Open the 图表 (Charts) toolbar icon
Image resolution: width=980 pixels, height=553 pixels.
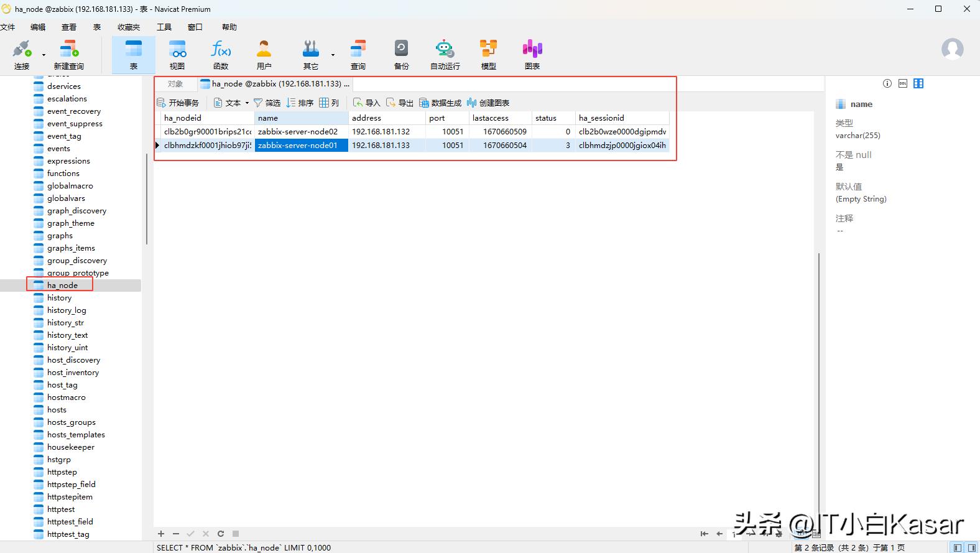(x=532, y=55)
